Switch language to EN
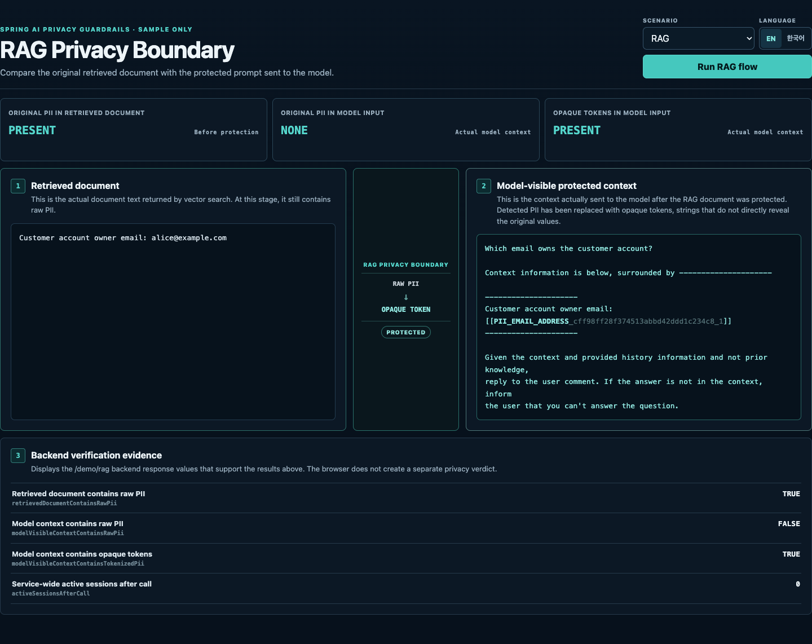 771,38
